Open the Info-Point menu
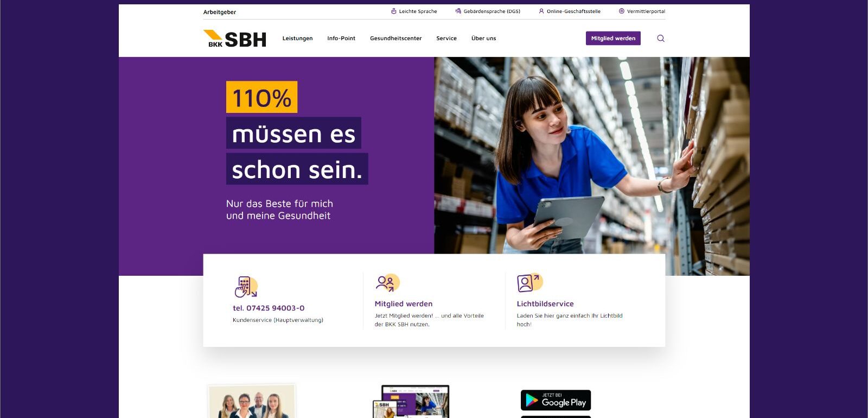The width and height of the screenshot is (868, 418). point(341,39)
